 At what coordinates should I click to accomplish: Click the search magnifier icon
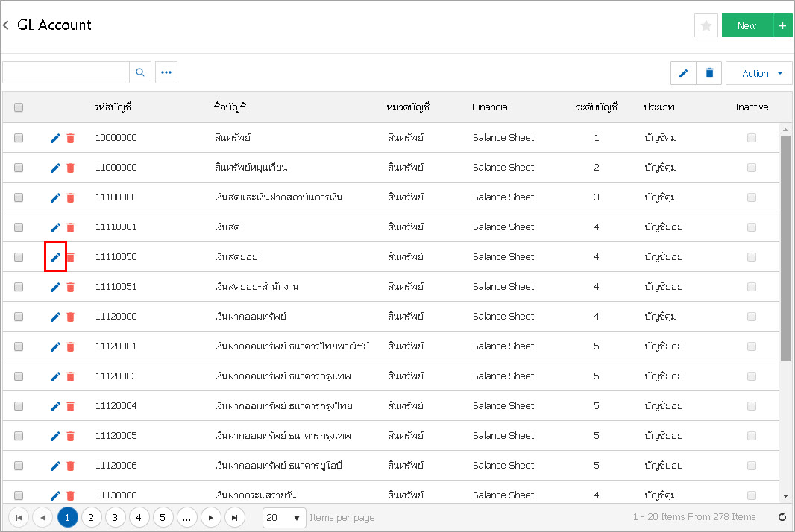[x=140, y=72]
